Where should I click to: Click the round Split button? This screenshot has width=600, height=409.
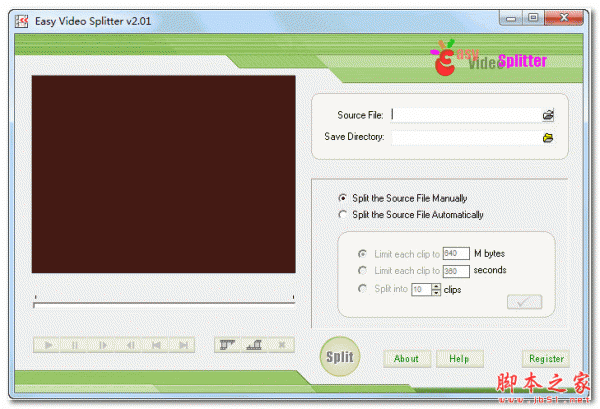pos(340,357)
